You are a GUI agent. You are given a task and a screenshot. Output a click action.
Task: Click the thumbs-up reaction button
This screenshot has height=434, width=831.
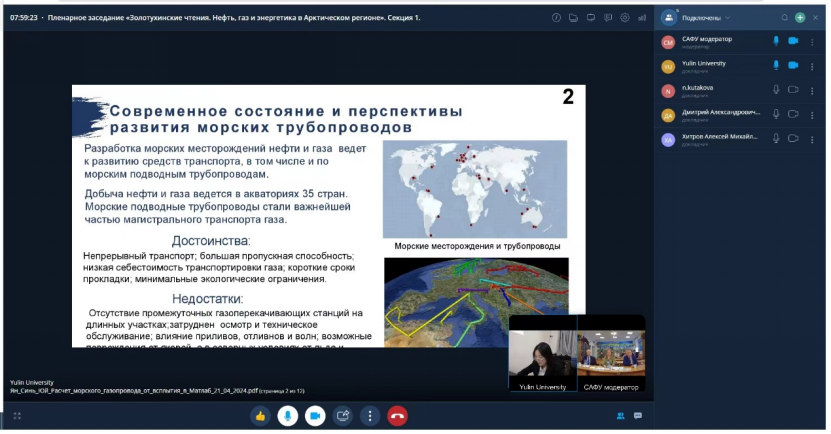coord(260,415)
